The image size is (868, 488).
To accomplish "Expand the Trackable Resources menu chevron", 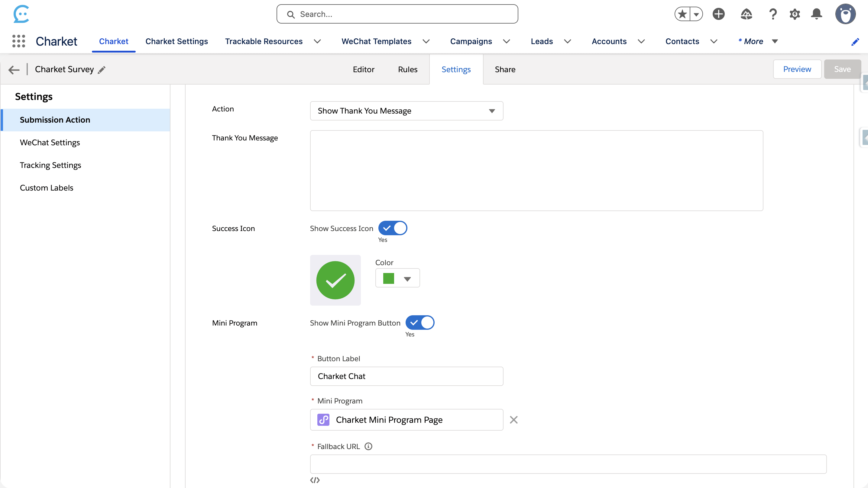I will click(317, 41).
